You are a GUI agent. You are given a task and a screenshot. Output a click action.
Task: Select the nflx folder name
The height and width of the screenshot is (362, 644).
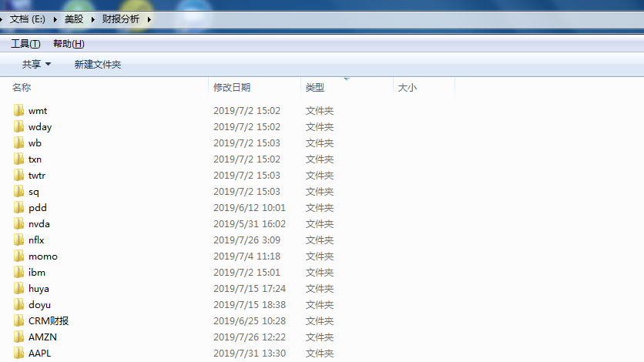click(36, 240)
